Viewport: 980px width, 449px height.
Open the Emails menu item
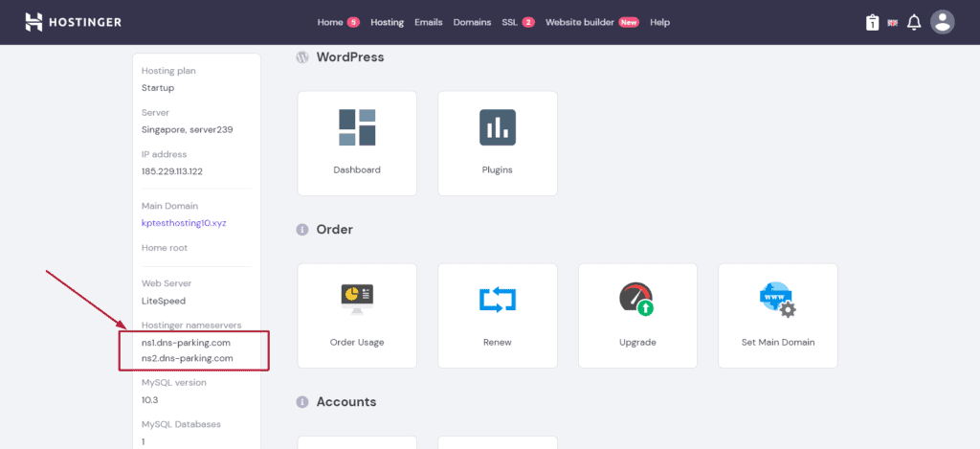click(428, 22)
